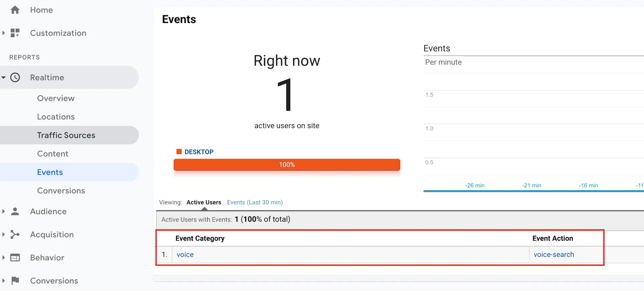Click the Acquisition branching arrows icon
Screen dimensions: 644x291
[x=15, y=234]
